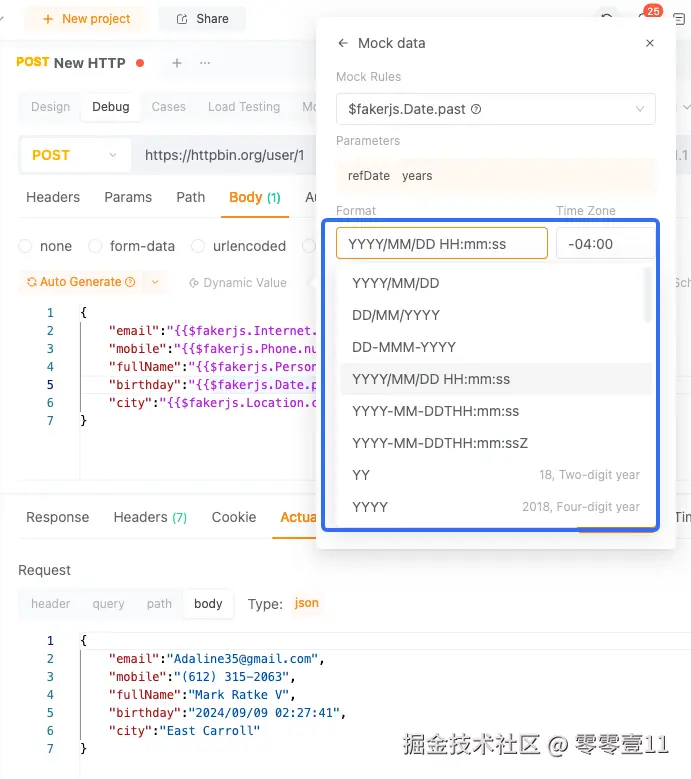Click the Share button

pos(201,19)
